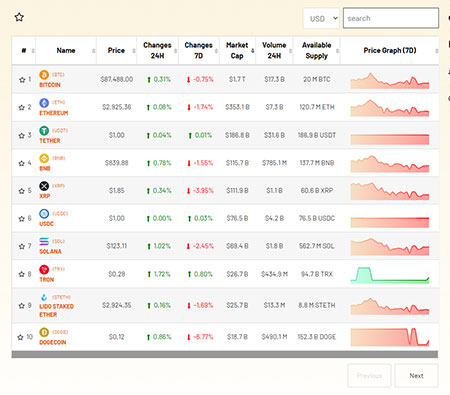The height and width of the screenshot is (395, 450).
Task: Favorite Lido Staked Ether with its star
Action: click(22, 305)
